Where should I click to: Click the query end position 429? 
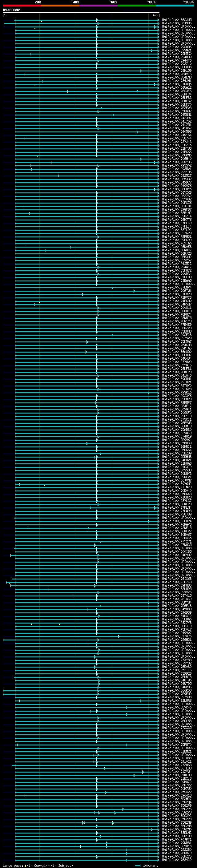pyautogui.click(x=155, y=15)
